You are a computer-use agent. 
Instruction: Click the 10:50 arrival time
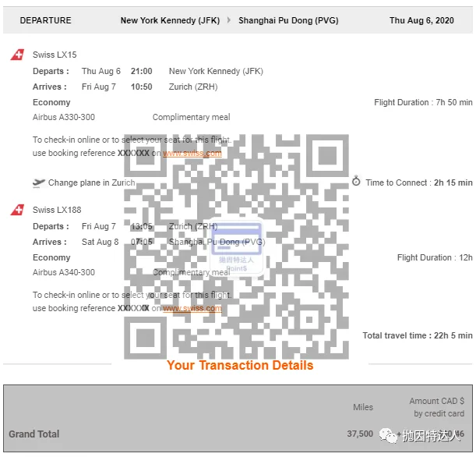tap(142, 87)
